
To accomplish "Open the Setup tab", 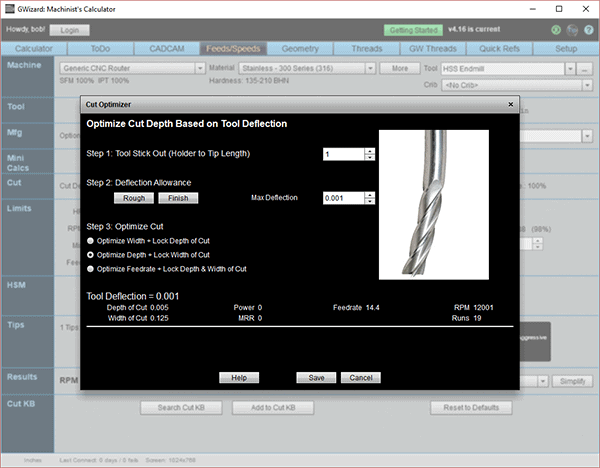I will 566,49.
